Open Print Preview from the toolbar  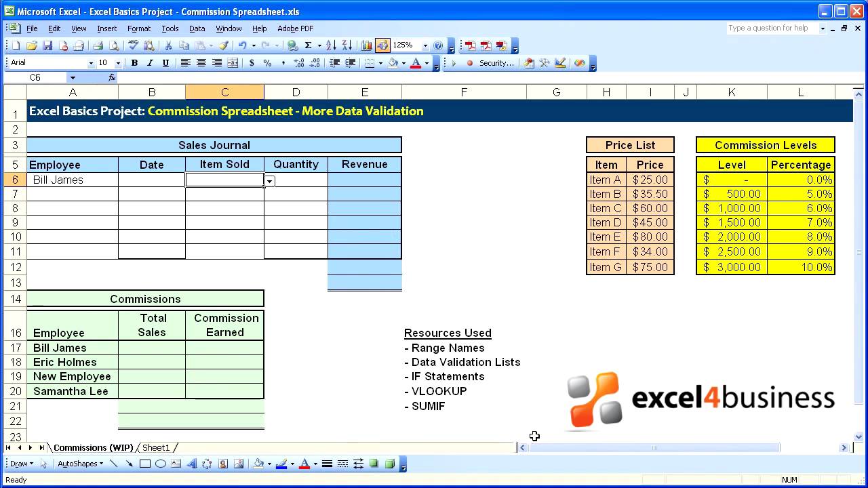click(x=113, y=45)
